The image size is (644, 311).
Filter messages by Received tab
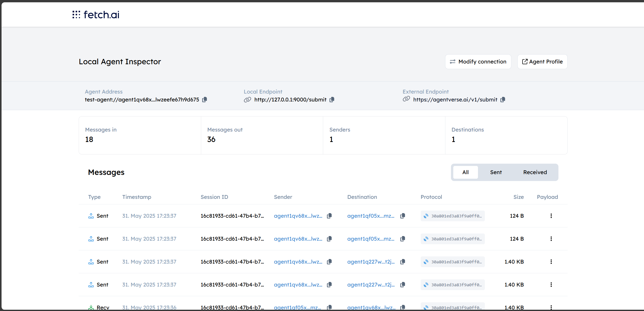pos(535,172)
